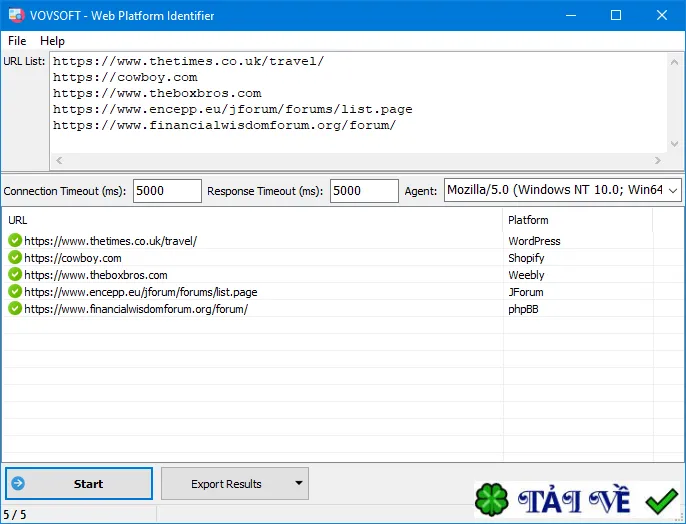Viewport: 686px width, 524px height.
Task: Click https://cowboy.com line in URL List
Action: 125,77
